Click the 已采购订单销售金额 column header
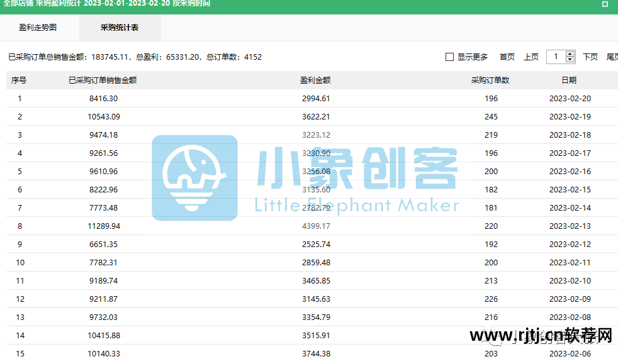 [x=103, y=80]
